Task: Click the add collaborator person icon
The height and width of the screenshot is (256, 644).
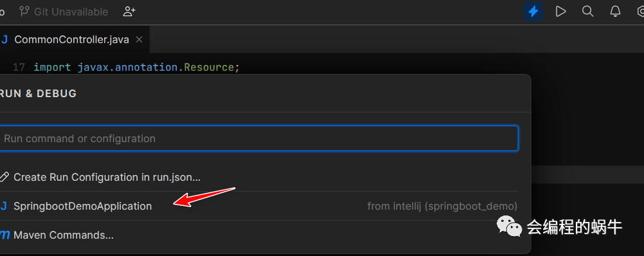Action: coord(129,12)
